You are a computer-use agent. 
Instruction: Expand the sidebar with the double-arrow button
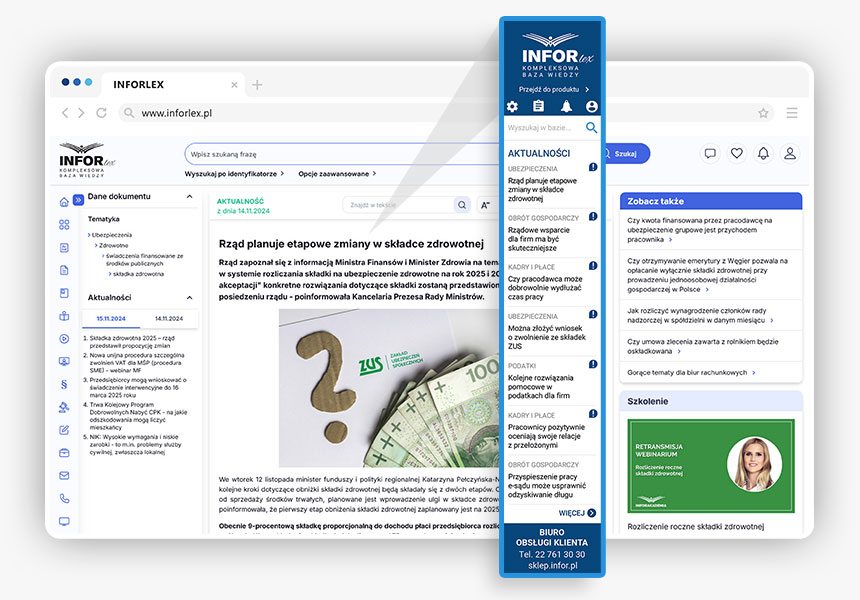tap(78, 200)
